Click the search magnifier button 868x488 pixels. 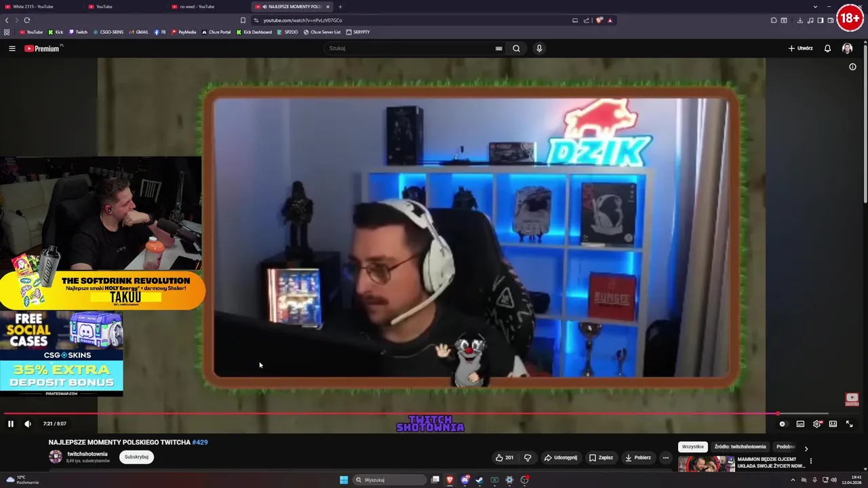pyautogui.click(x=516, y=48)
